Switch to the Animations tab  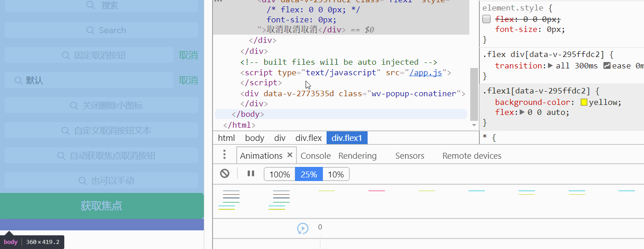pos(261,156)
